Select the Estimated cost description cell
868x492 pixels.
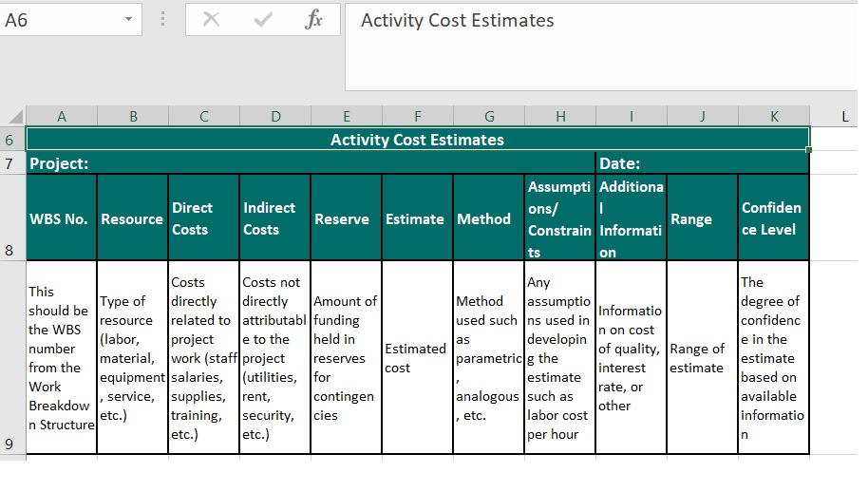tap(417, 358)
